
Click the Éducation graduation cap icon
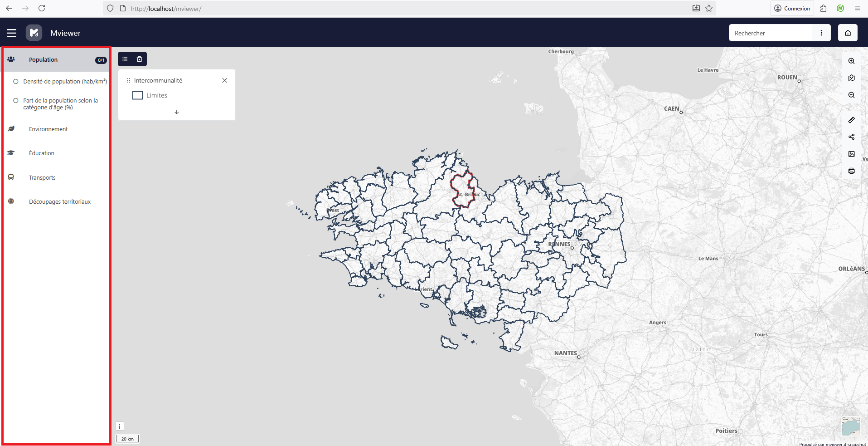(x=11, y=153)
